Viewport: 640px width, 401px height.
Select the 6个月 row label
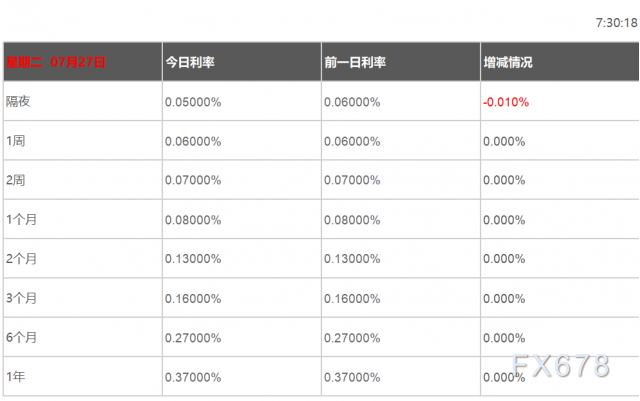tap(21, 337)
